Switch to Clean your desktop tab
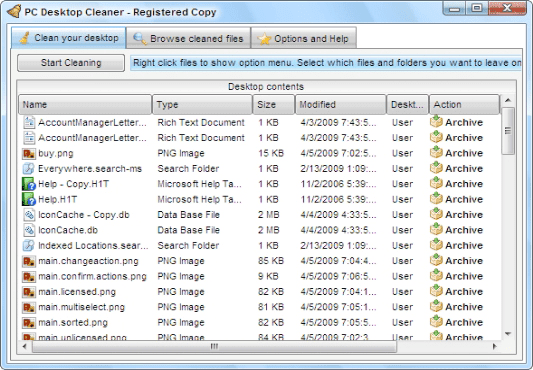This screenshot has height=370, width=533. [68, 38]
